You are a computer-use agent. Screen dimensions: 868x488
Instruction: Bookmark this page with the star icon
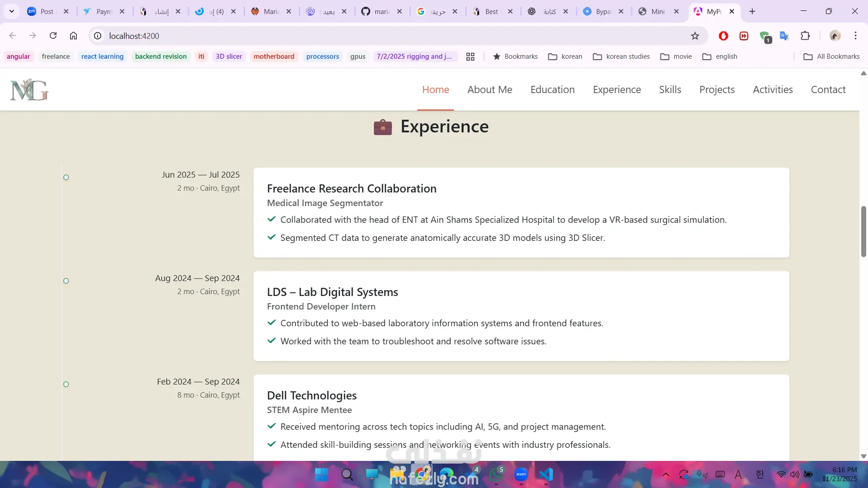point(695,36)
